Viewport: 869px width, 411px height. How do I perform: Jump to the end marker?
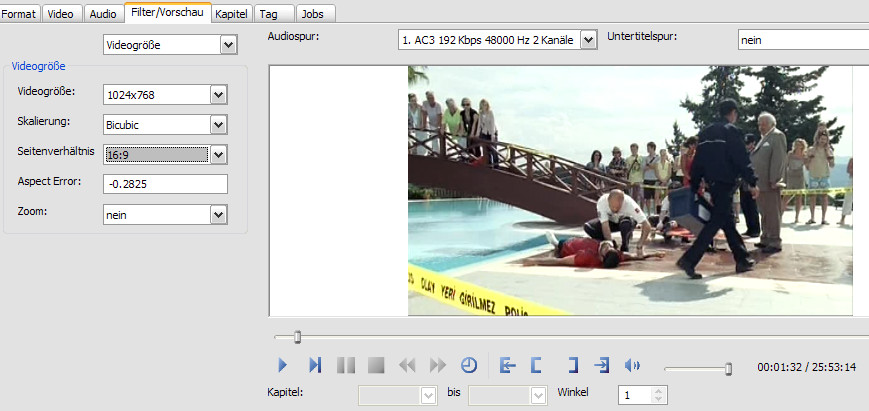(601, 365)
